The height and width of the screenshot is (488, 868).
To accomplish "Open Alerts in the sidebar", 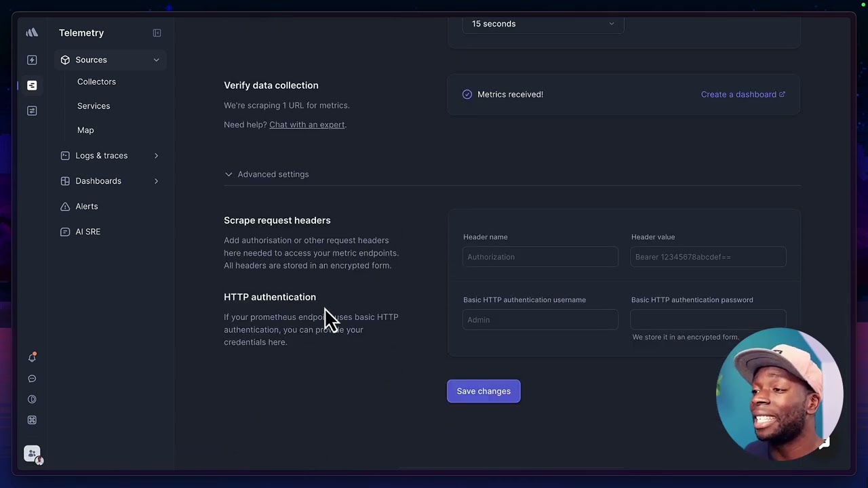I will click(86, 206).
